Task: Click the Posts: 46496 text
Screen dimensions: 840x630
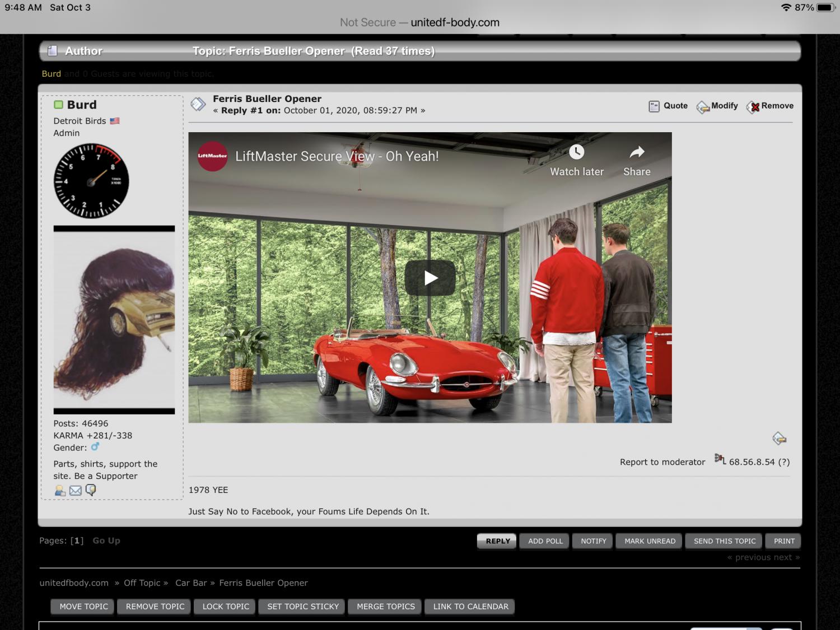Action: pyautogui.click(x=81, y=423)
